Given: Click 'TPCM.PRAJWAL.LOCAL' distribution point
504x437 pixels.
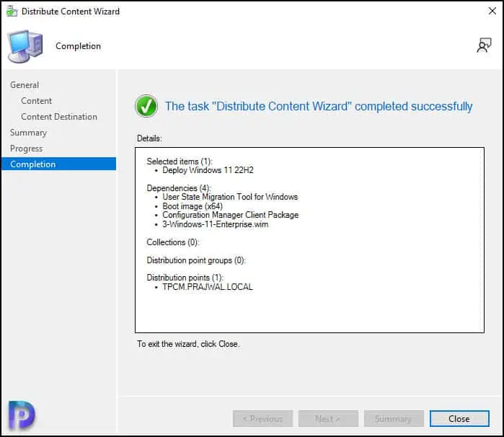Looking at the screenshot, I should [208, 287].
